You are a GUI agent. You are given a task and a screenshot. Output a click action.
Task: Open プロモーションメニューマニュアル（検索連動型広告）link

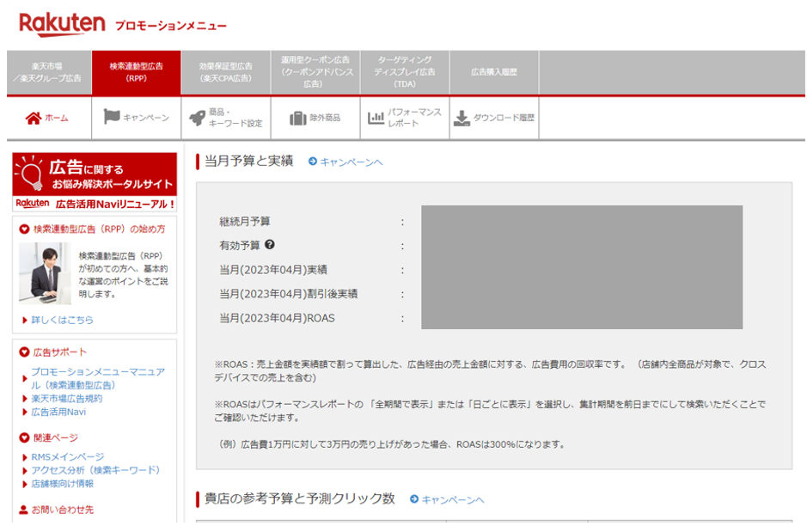[x=98, y=378]
